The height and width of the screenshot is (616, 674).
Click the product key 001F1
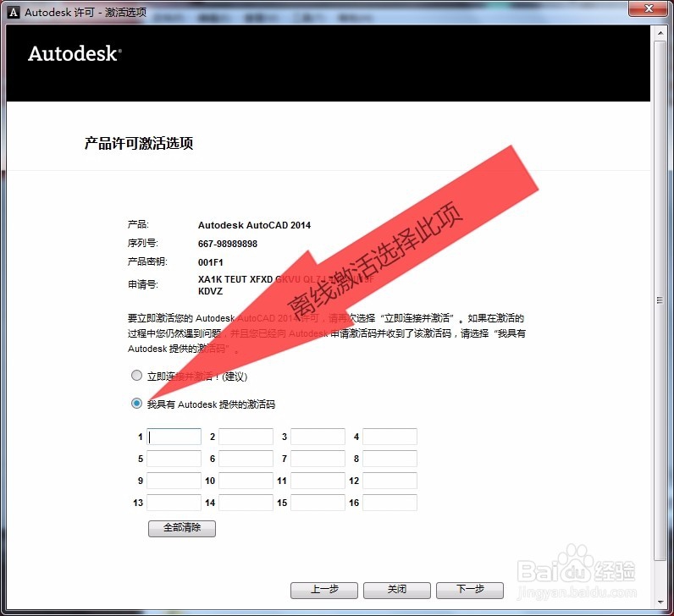210,262
